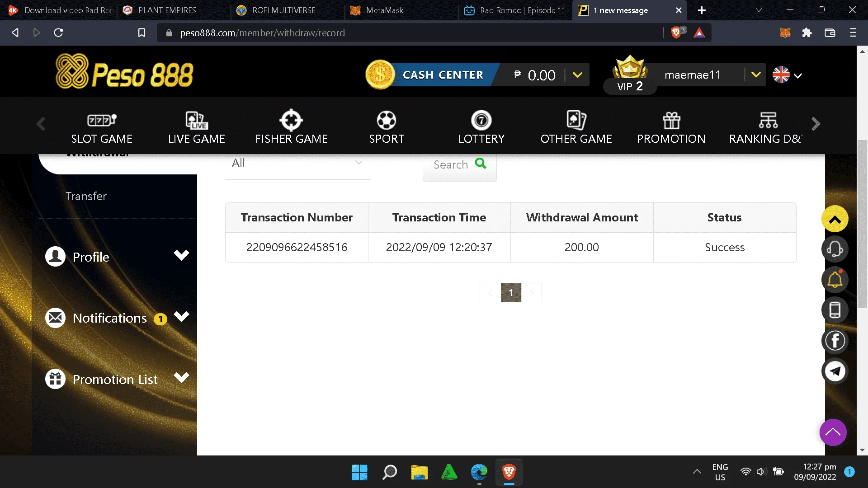Open the mobile app phone icon

(x=835, y=310)
